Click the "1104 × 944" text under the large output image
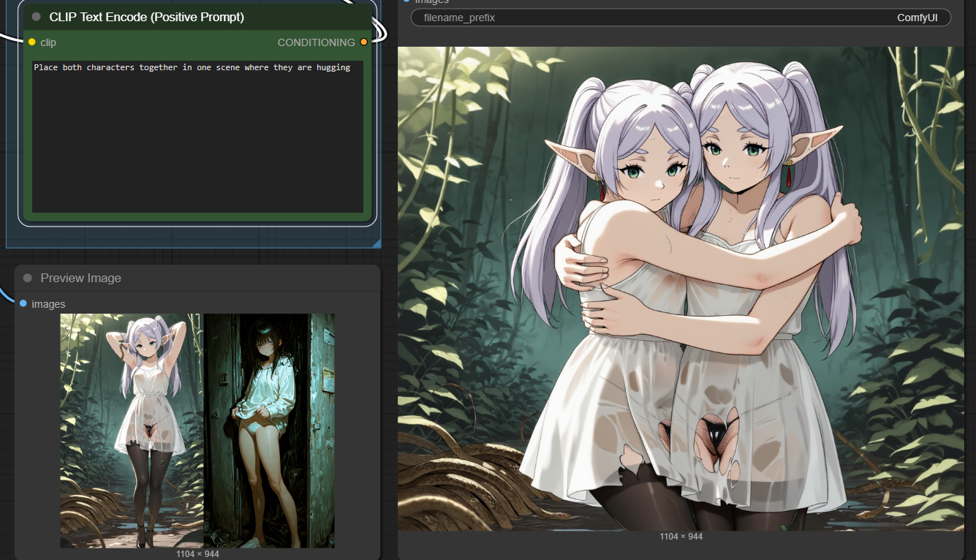 pyautogui.click(x=681, y=537)
